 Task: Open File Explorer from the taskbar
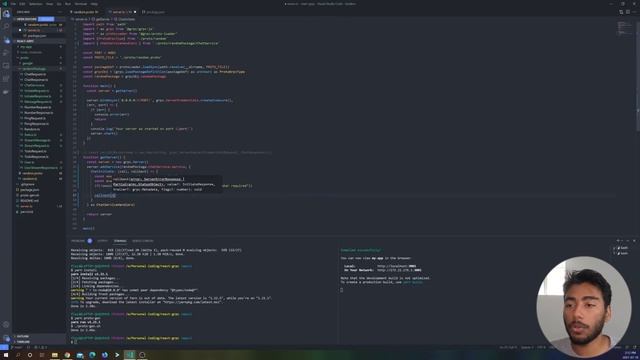[54, 355]
